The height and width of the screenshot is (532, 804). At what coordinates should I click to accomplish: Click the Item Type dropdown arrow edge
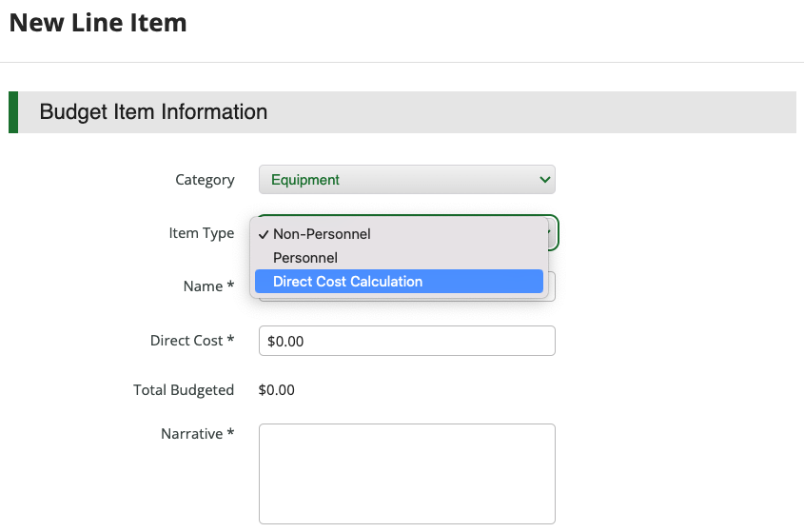pos(553,233)
